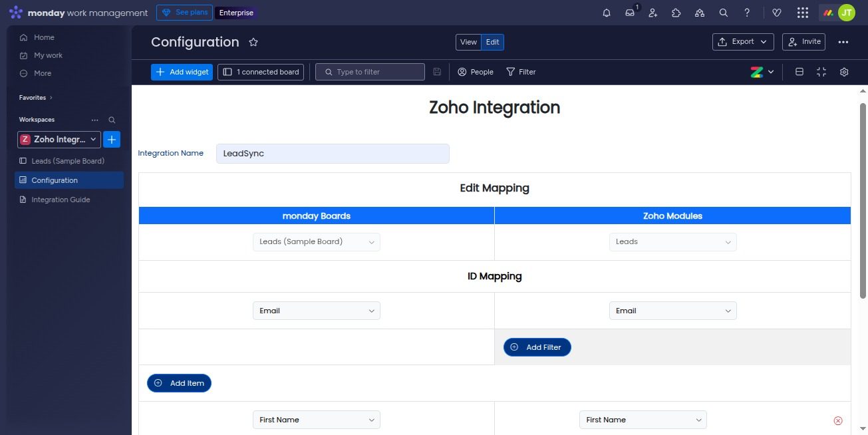
Task: Click the Add Item button
Action: point(179,383)
